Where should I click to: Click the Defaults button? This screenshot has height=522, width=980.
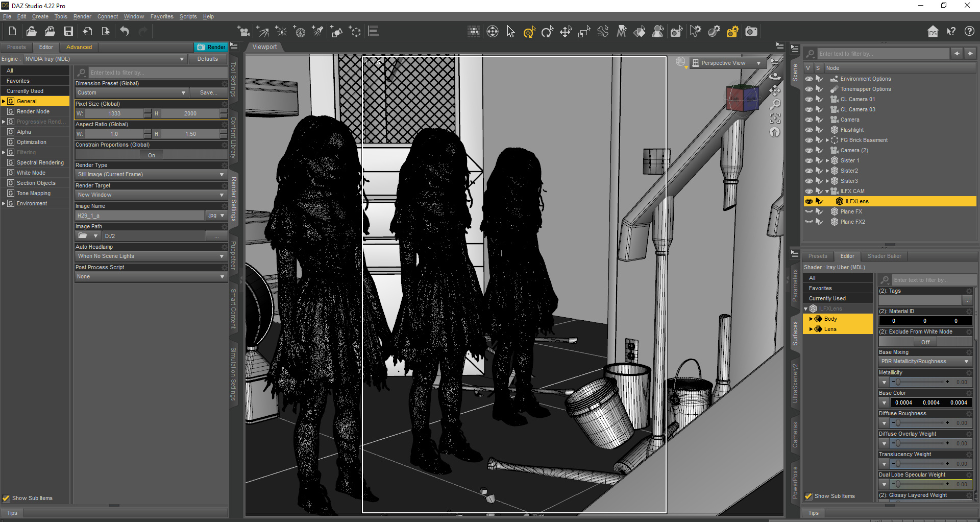pos(208,59)
